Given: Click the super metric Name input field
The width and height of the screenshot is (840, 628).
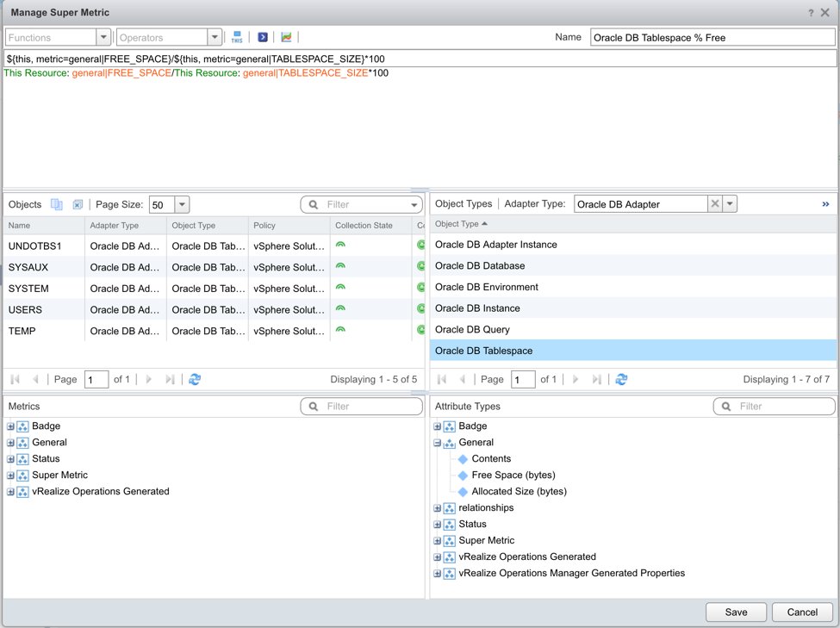Looking at the screenshot, I should (712, 38).
